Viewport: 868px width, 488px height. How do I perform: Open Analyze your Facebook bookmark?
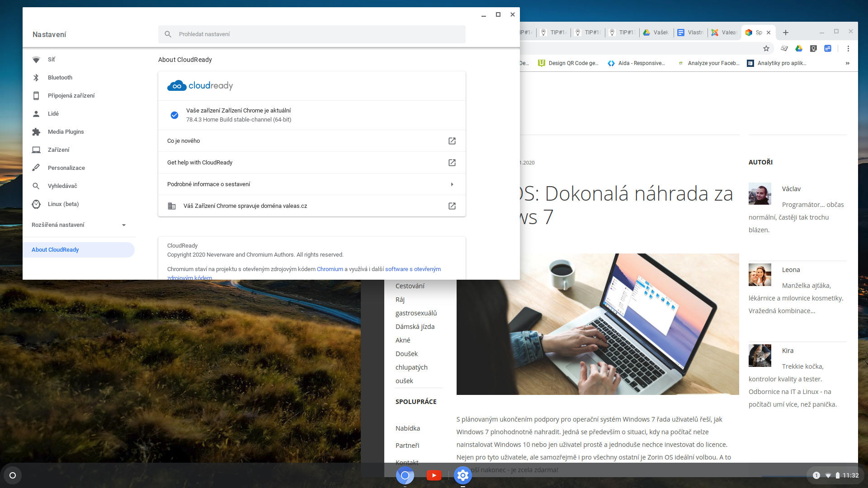(x=708, y=63)
